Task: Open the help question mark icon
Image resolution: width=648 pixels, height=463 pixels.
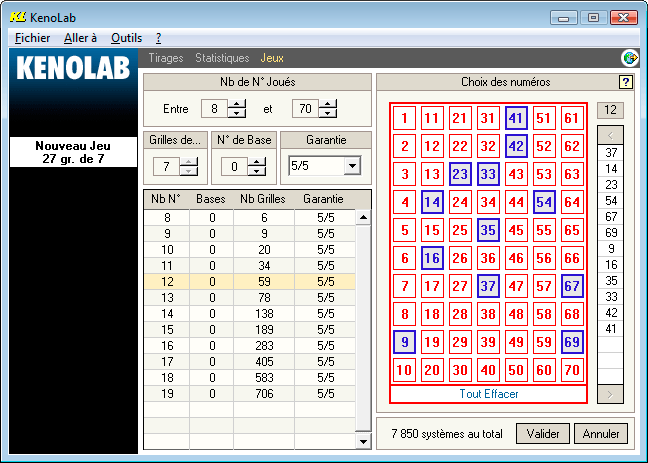Action: click(626, 82)
